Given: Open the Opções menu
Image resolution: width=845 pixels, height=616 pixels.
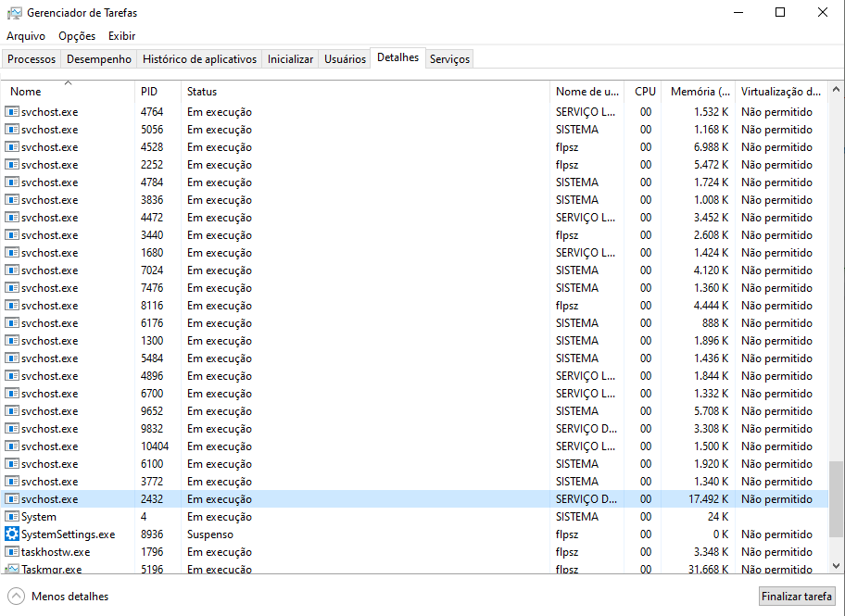Looking at the screenshot, I should (77, 35).
